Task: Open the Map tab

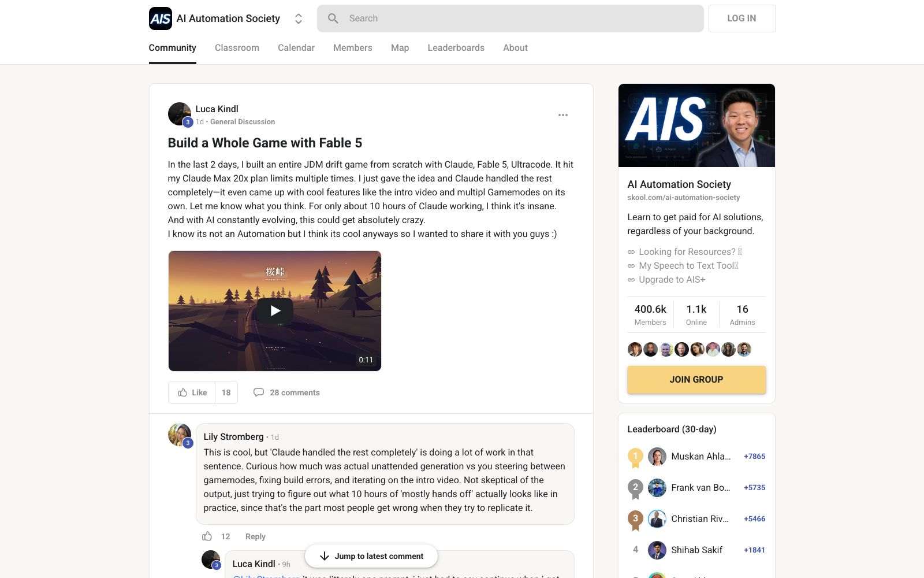Action: [x=400, y=48]
